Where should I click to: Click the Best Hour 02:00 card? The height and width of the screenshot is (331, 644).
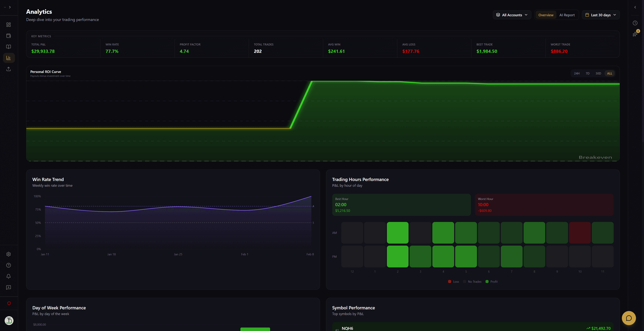(401, 205)
